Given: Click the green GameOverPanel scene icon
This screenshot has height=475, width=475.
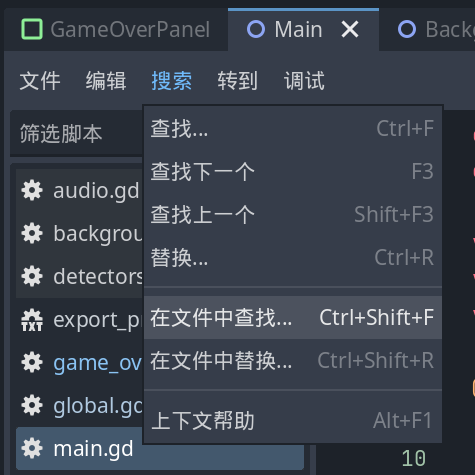Looking at the screenshot, I should coord(32,29).
